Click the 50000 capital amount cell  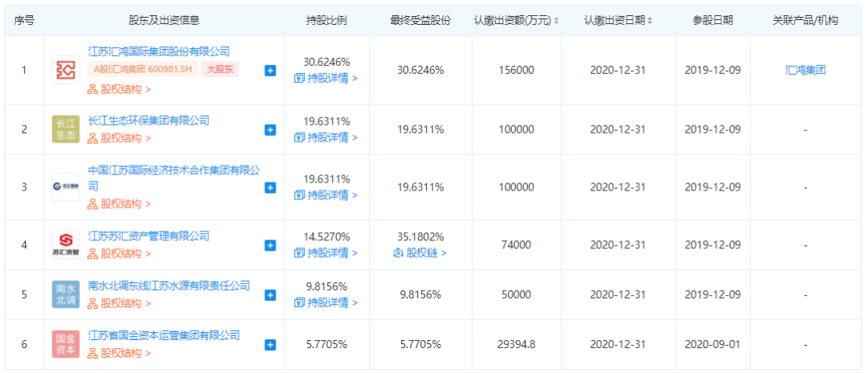point(516,295)
